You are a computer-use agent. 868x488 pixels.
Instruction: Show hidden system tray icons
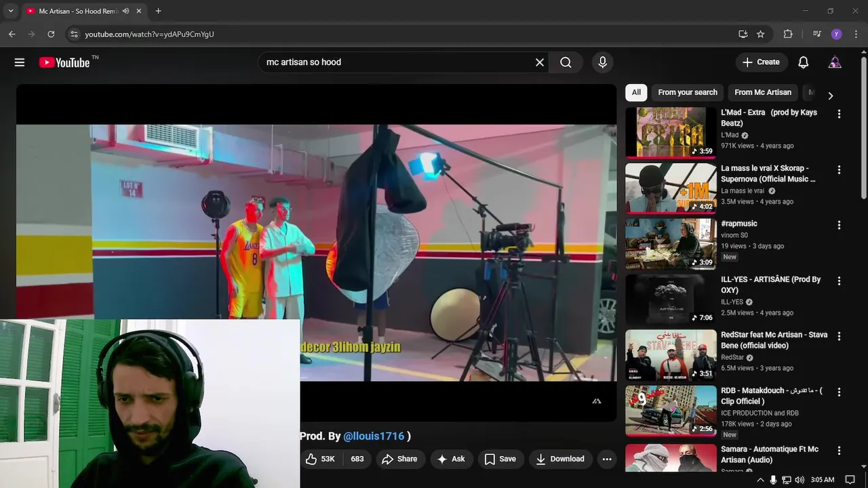coord(760,480)
